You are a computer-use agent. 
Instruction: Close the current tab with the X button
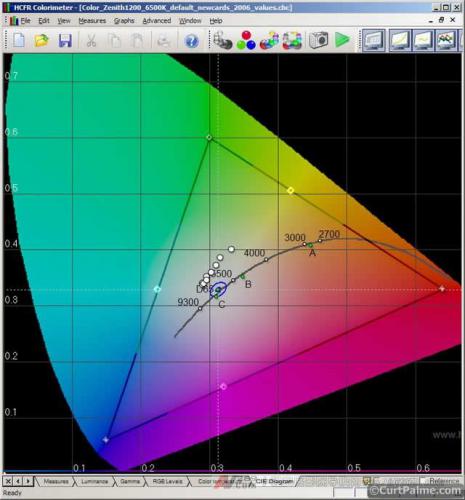[8, 481]
